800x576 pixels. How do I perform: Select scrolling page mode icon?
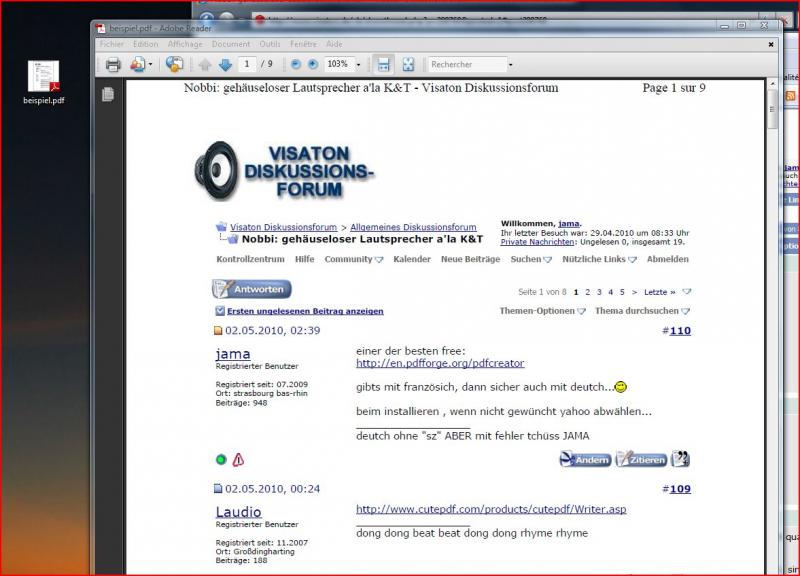383,64
